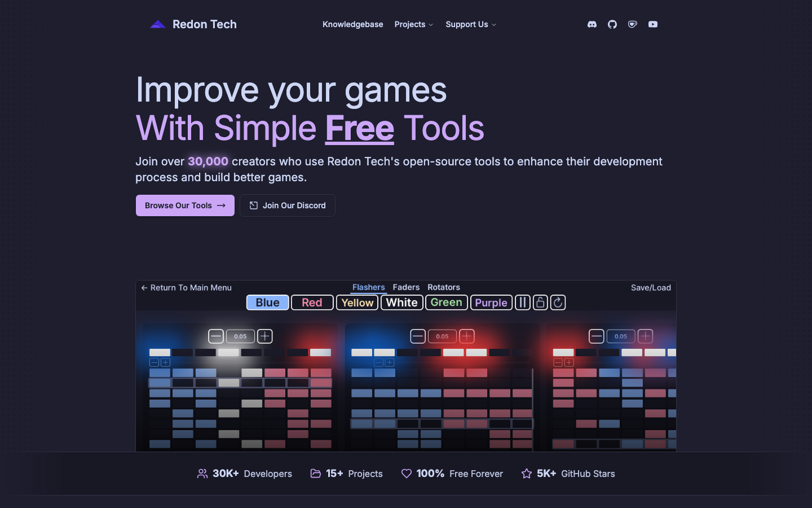Open the Discord icon link in header
This screenshot has height=508, width=812.
click(x=592, y=24)
